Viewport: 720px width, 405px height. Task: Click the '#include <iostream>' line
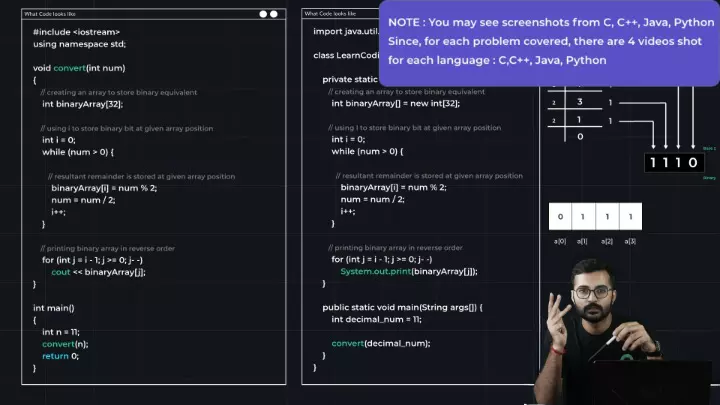[x=72, y=32]
